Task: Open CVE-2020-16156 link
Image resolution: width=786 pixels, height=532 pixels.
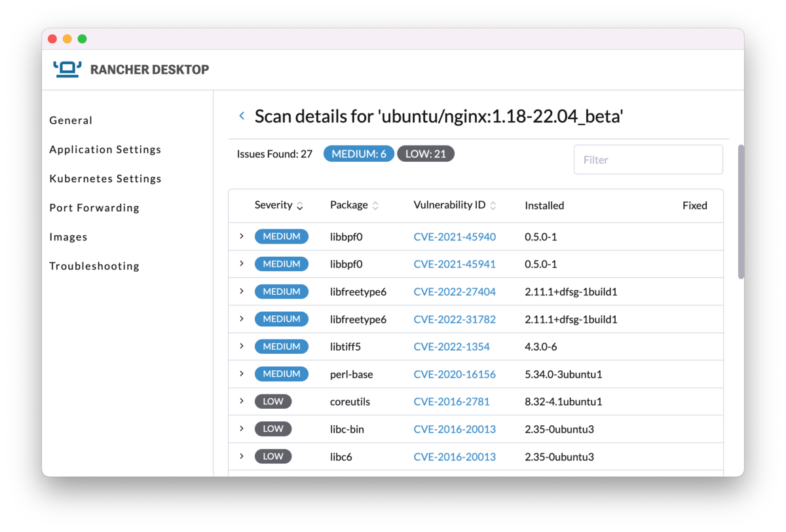Action: pos(455,374)
